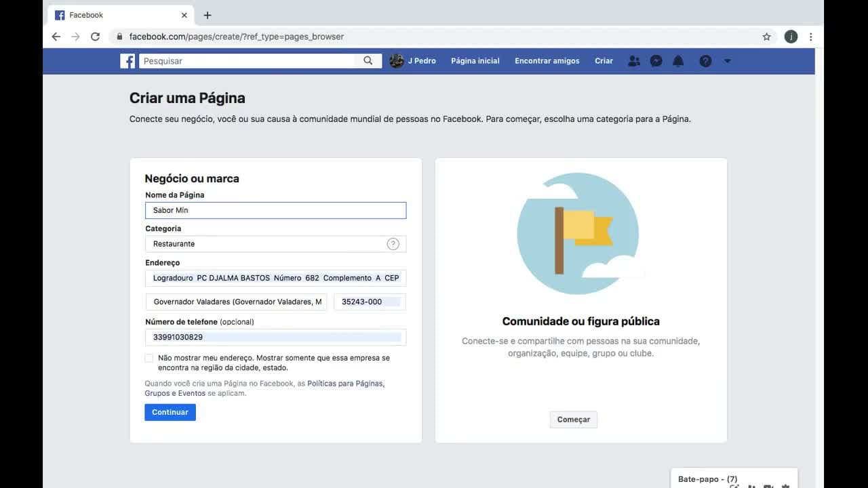Click the Pesquisar search field
868x488 pixels.
click(248, 61)
